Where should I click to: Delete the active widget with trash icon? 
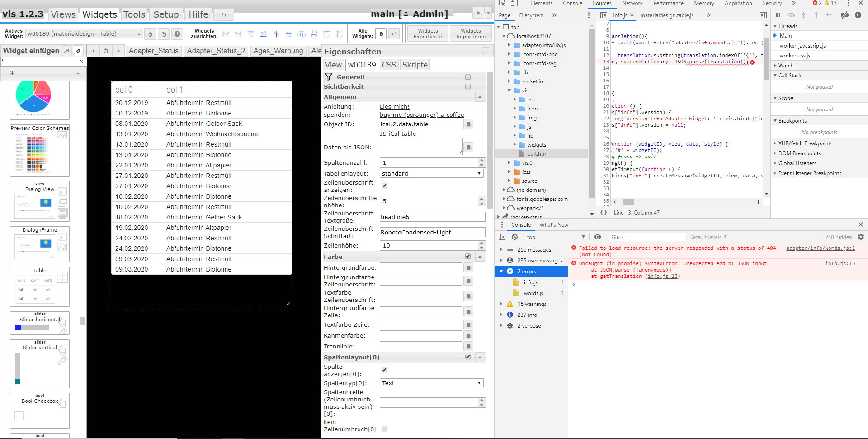[151, 34]
